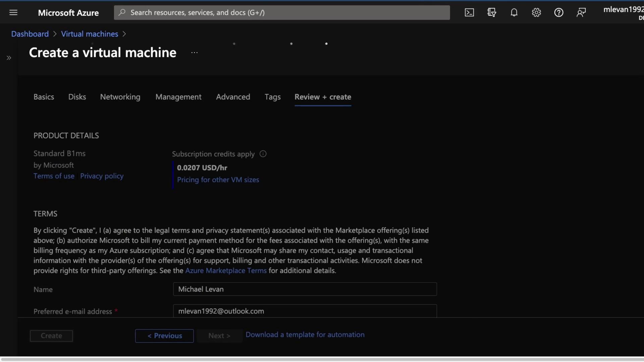Go to Virtual machines breadcrumb

click(90, 34)
